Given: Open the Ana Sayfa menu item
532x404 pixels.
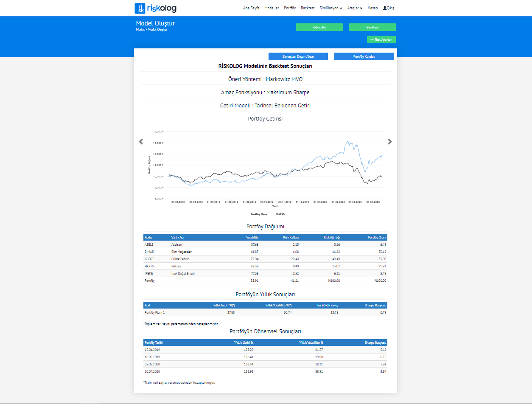Looking at the screenshot, I should coord(251,8).
